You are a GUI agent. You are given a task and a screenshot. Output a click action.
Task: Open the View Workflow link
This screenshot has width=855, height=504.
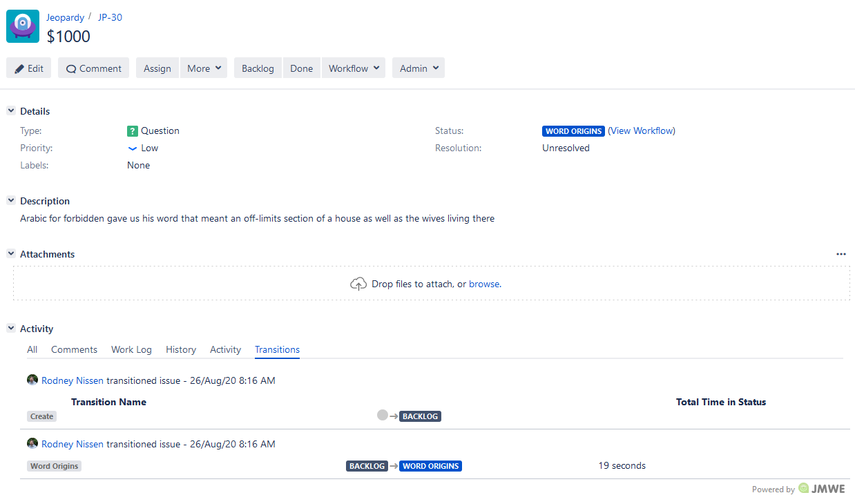(642, 130)
